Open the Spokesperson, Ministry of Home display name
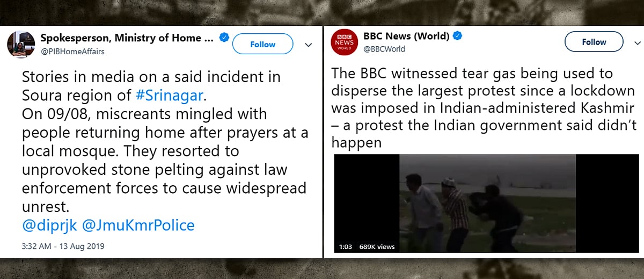Screen dimensions: 644x279 (128, 38)
